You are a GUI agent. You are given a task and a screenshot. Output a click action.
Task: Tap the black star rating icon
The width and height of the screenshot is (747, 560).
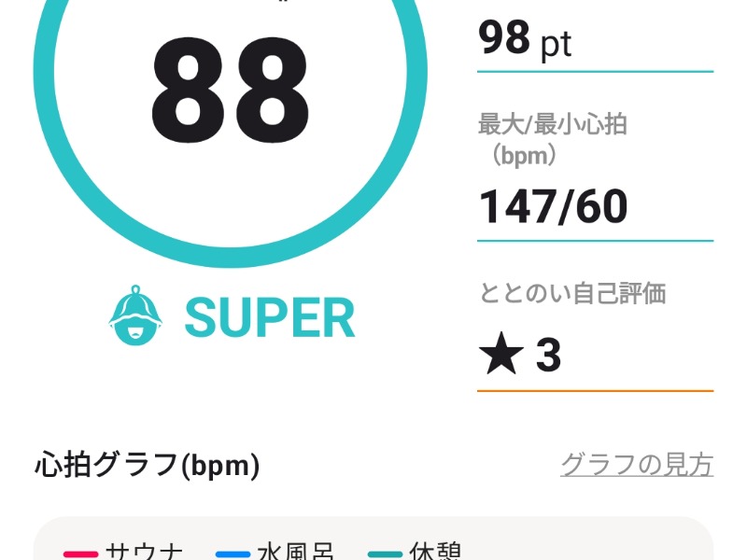pos(500,356)
